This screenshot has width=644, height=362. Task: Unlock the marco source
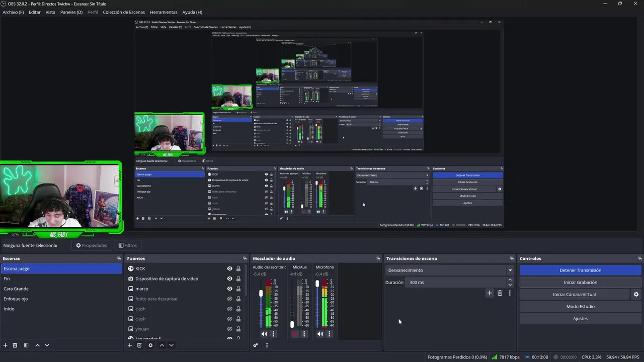[238, 289]
